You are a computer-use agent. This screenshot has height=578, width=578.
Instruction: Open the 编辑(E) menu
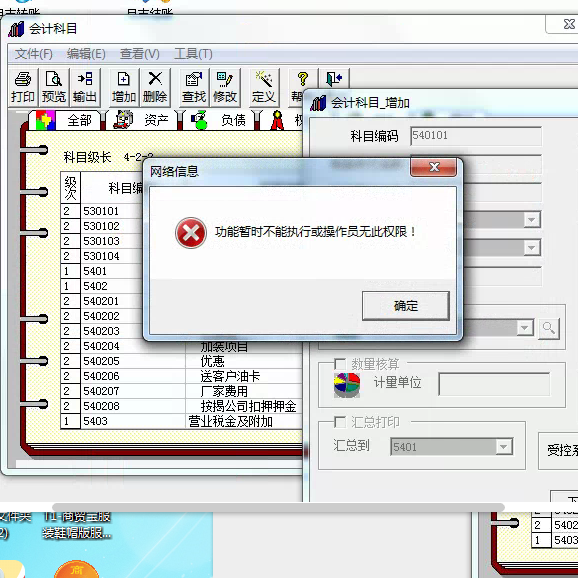click(86, 54)
